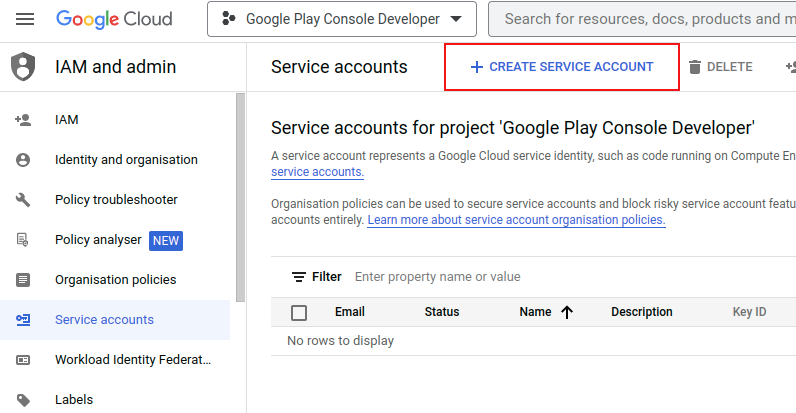Image resolution: width=796 pixels, height=413 pixels.
Task: Click Labels tag icon
Action: coord(23,400)
